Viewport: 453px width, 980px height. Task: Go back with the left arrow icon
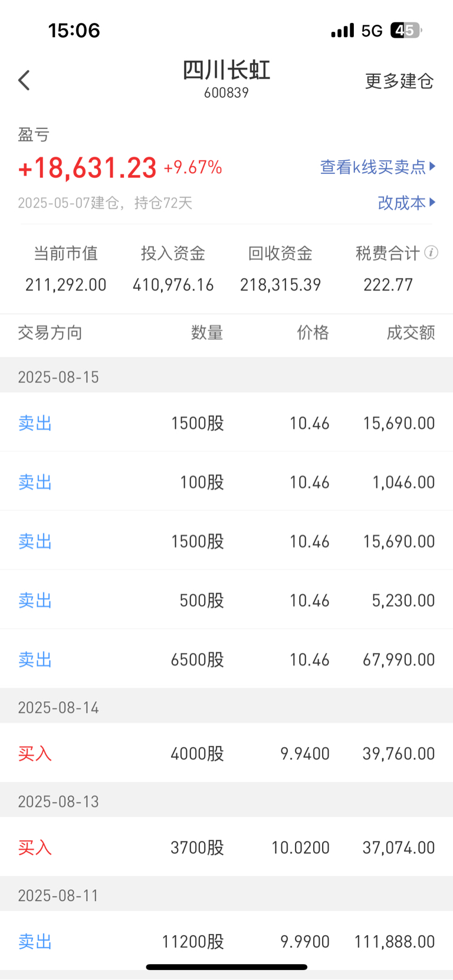point(24,80)
